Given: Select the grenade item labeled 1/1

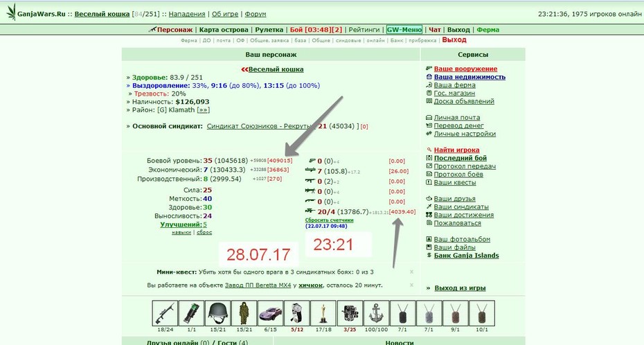Looking at the screenshot, I should pyautogui.click(x=191, y=313).
